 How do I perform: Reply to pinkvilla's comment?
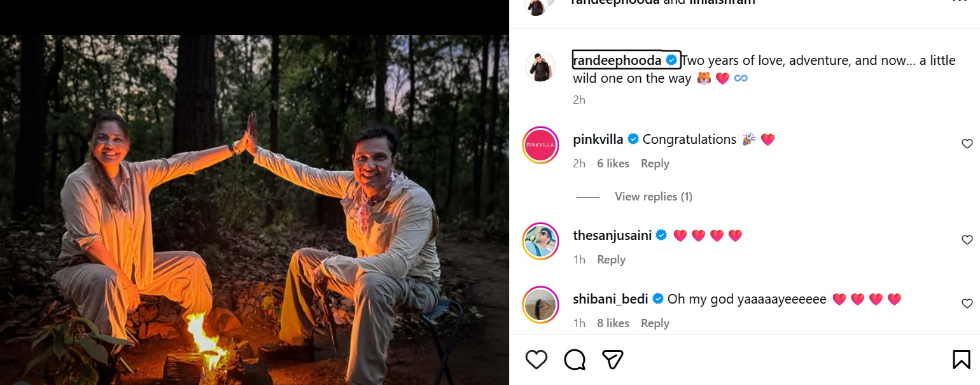click(655, 164)
